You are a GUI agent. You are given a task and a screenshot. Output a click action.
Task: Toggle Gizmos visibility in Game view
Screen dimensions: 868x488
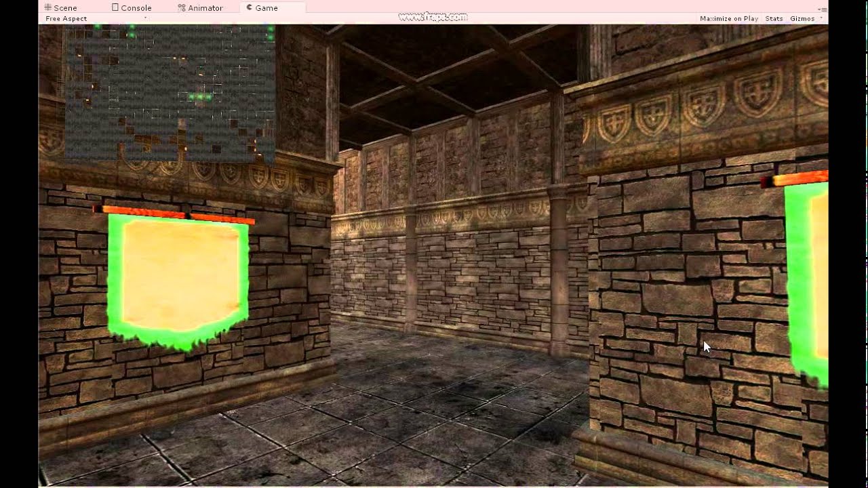coord(802,18)
